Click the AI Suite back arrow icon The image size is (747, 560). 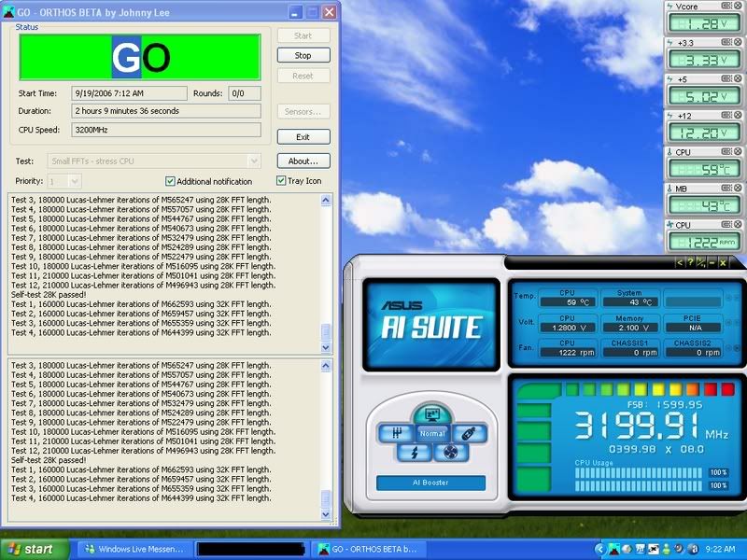click(x=680, y=262)
